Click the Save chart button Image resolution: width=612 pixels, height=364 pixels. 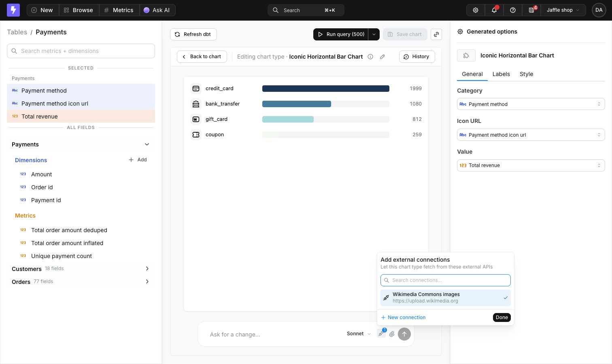point(405,34)
